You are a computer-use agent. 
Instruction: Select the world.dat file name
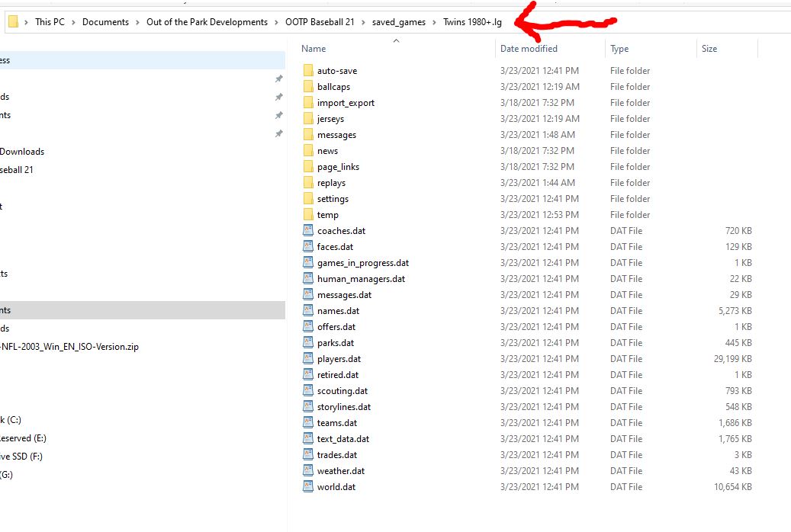tap(336, 486)
